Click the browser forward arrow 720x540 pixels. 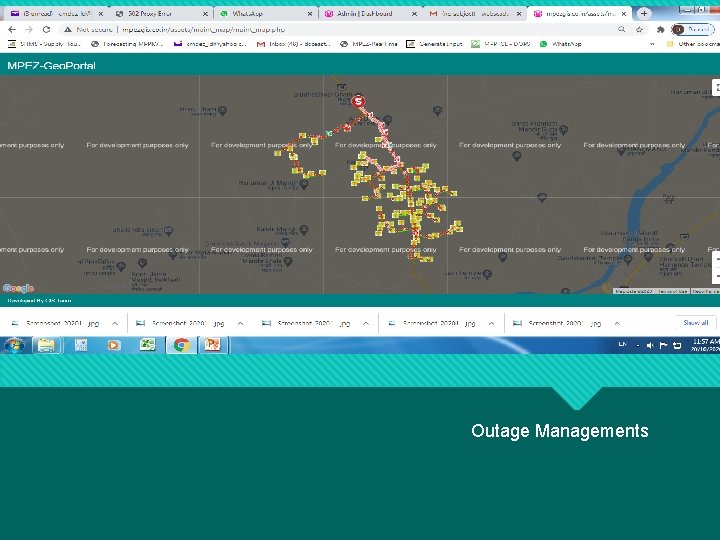[x=28, y=29]
